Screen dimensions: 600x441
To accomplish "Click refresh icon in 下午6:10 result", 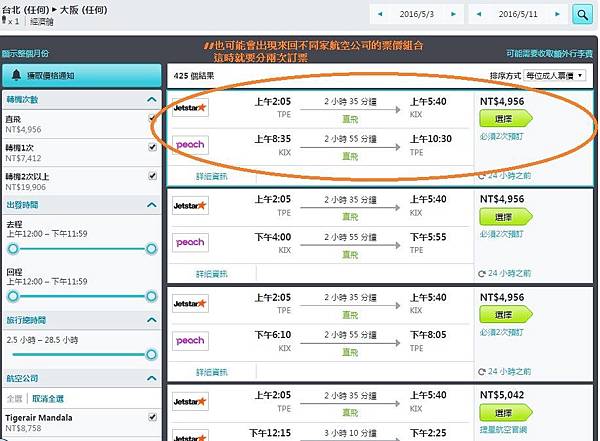I will 482,372.
